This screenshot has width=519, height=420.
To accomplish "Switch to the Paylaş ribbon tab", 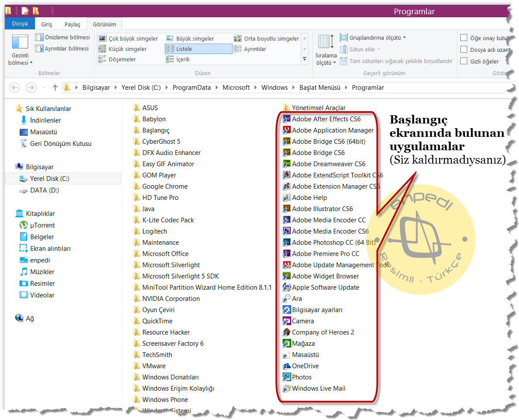I will (72, 24).
